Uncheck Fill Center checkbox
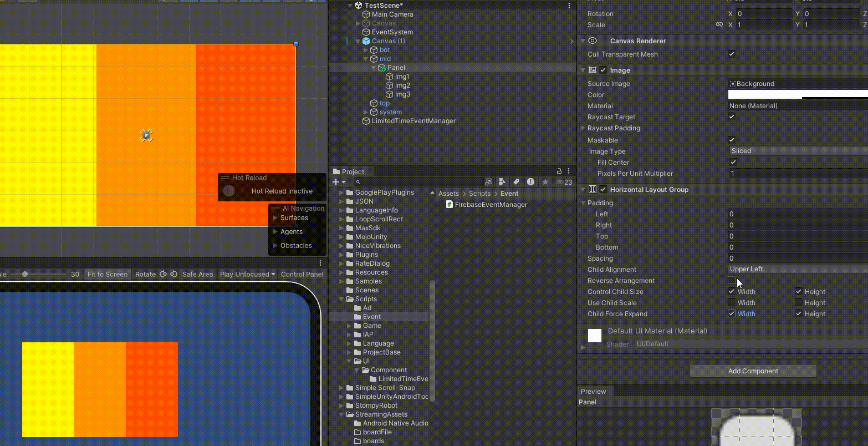Screen dimensions: 868x446 (733, 163)
